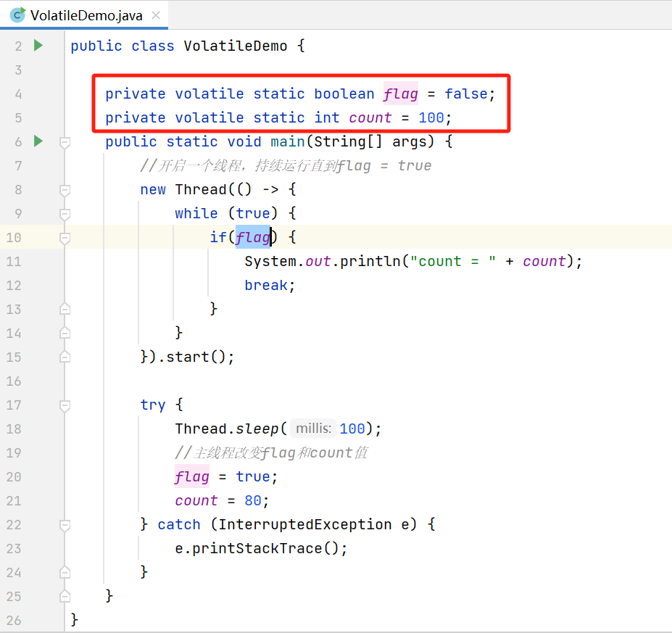Click line number 18 in the gutter
The width and height of the screenshot is (672, 633).
(14, 429)
